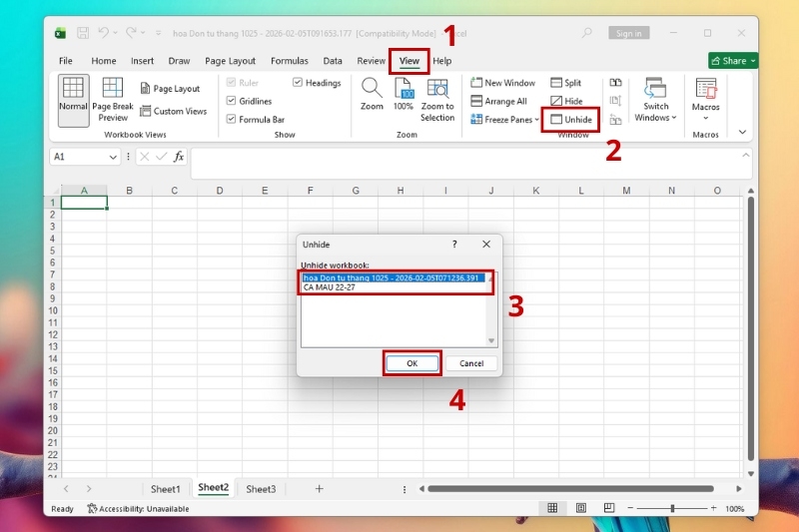Click the Sign in button

click(629, 33)
